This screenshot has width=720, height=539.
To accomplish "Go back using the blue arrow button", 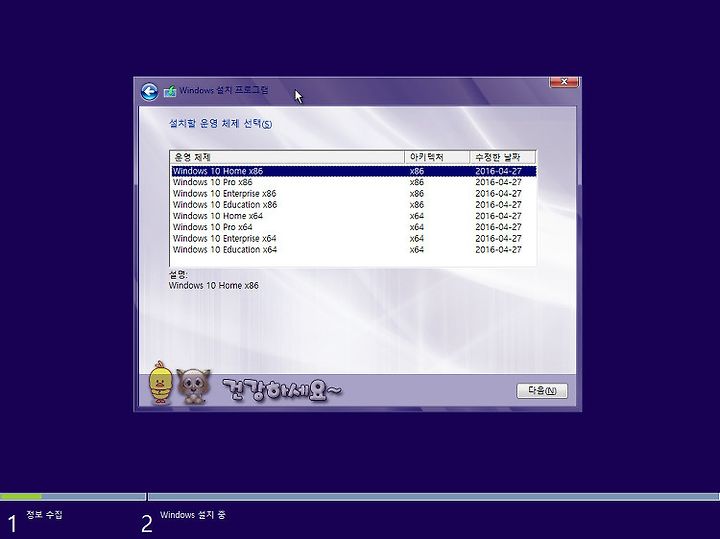I will (x=149, y=92).
